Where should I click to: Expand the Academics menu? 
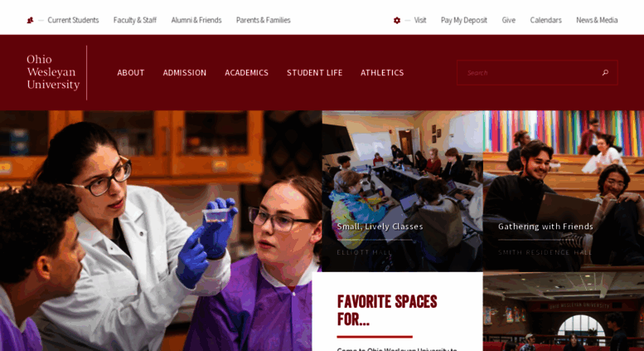246,73
